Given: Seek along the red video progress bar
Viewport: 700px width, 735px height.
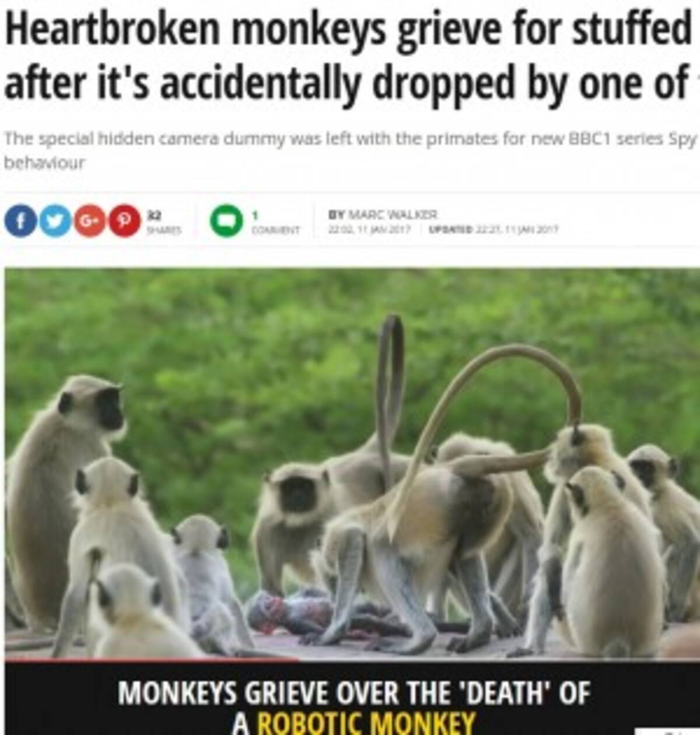Looking at the screenshot, I should (x=352, y=660).
